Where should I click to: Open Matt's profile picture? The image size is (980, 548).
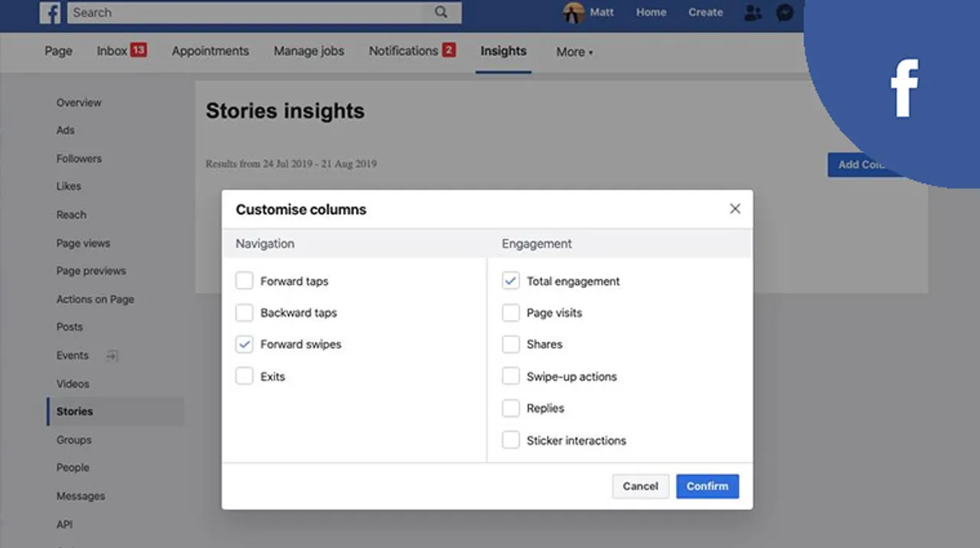(x=573, y=12)
